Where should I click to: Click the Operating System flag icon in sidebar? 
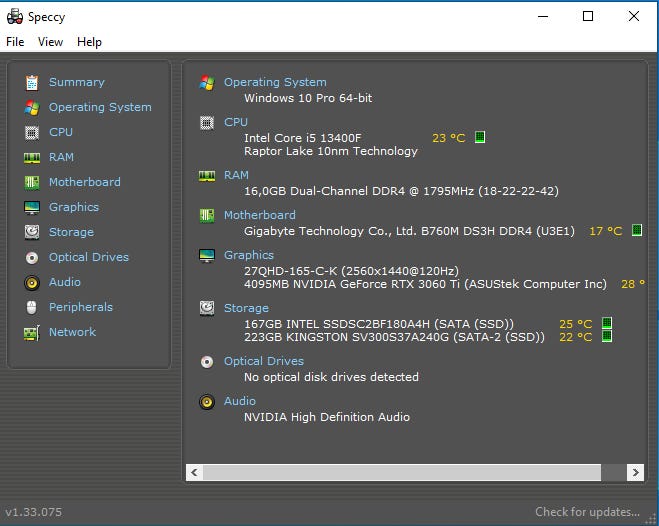(32, 108)
